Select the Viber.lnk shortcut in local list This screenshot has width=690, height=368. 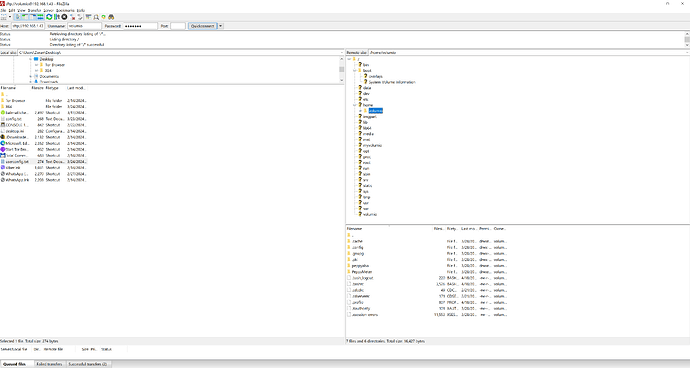click(44, 168)
